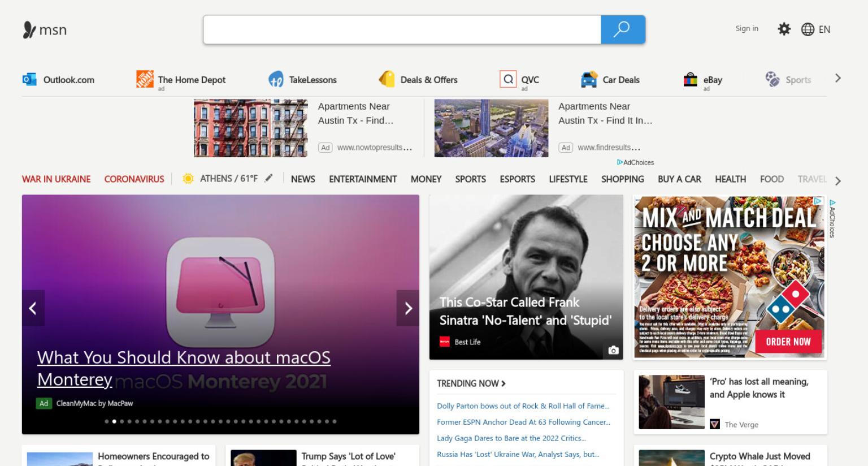This screenshot has height=466, width=868.
Task: Select the FOOD menu item
Action: (771, 179)
